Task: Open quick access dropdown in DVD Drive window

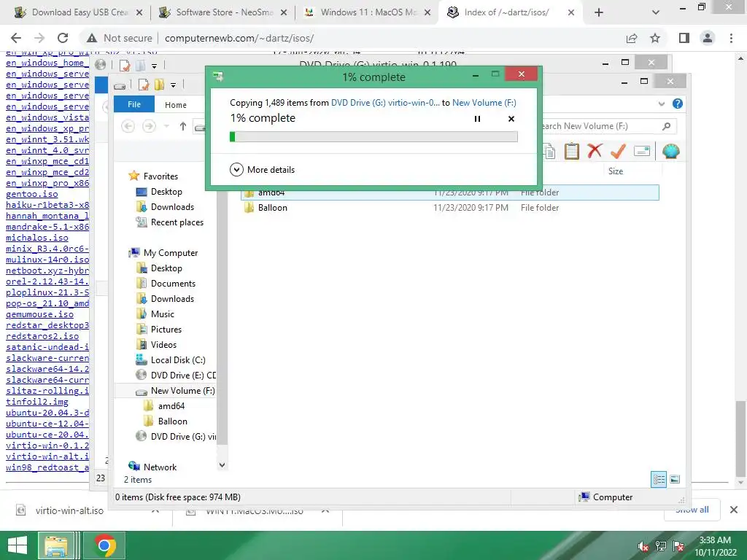Action: pos(155,66)
